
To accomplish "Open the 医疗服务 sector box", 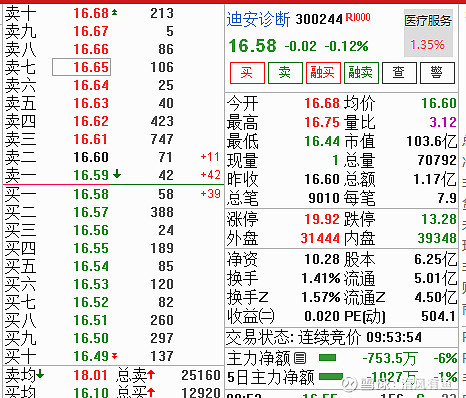I will pos(428,33).
